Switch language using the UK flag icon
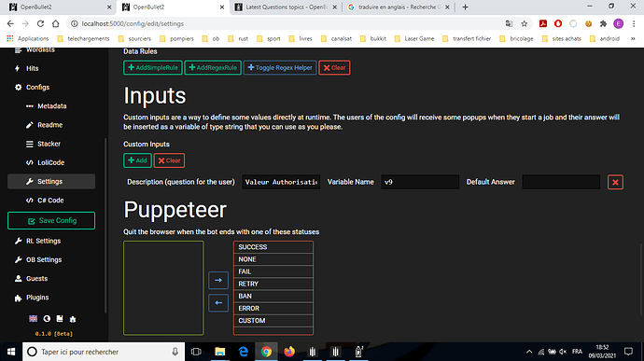The width and height of the screenshot is (644, 361). pyautogui.click(x=34, y=319)
